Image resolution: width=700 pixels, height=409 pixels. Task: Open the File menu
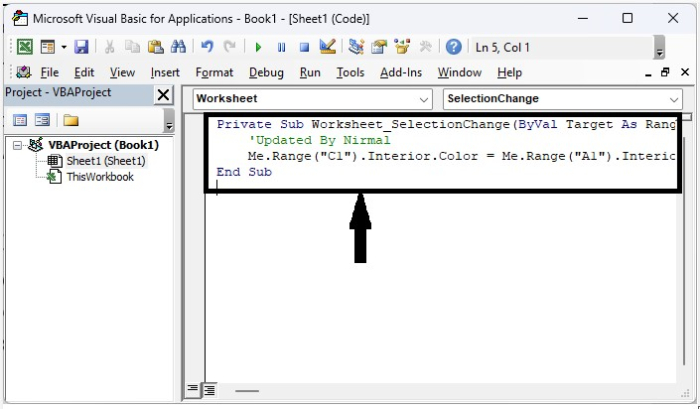point(49,73)
